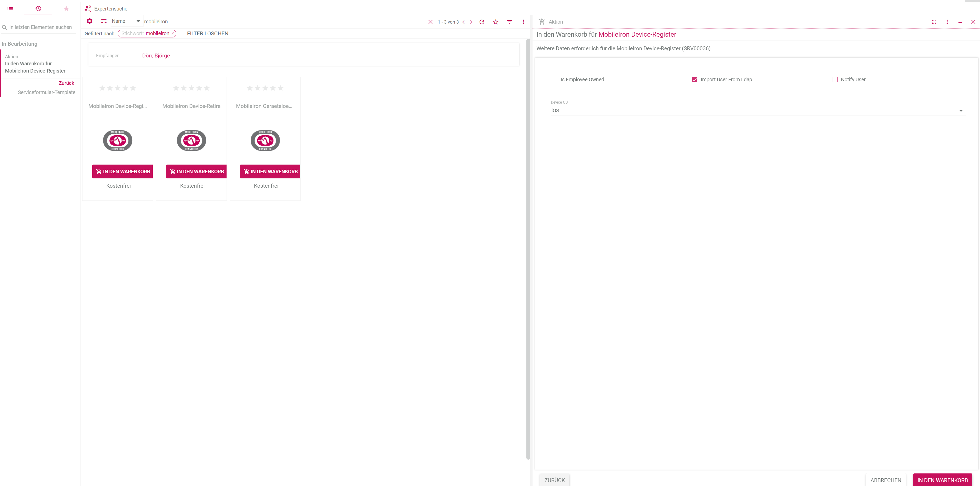The width and height of the screenshot is (980, 486).
Task: Click the settings gear icon in search bar
Action: tap(89, 21)
